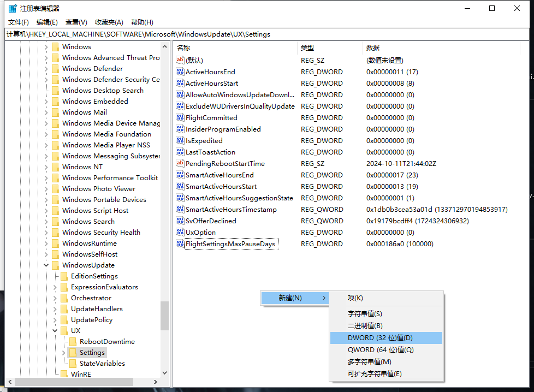Click the folder icon of WindowsUpdate key
This screenshot has height=392, width=534.
pos(55,265)
